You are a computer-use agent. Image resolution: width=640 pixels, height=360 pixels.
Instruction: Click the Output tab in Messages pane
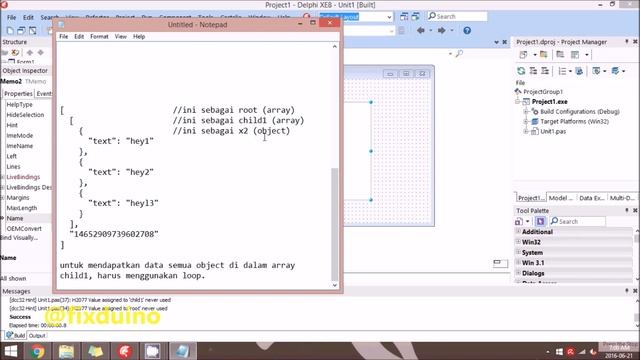pyautogui.click(x=37, y=336)
